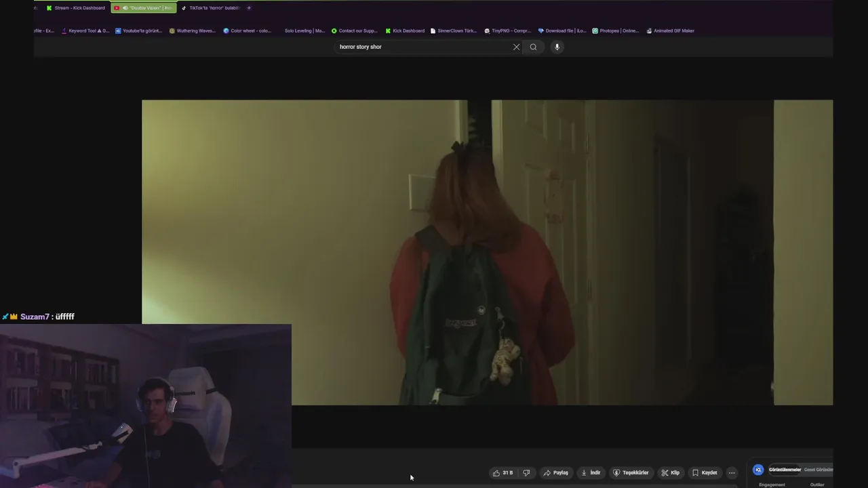Open SinnerClown Türk bookmark
Image resolution: width=868 pixels, height=488 pixels.
454,30
